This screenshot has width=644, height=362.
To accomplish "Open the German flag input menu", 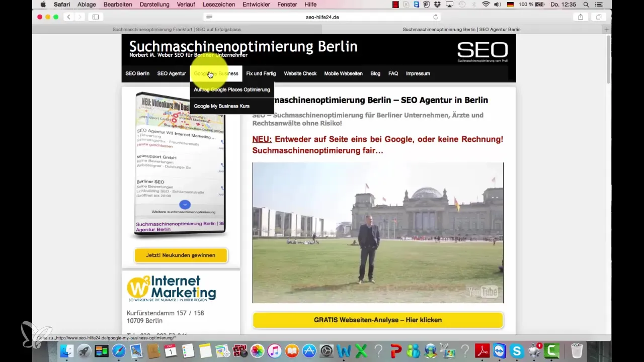I will tap(510, 5).
